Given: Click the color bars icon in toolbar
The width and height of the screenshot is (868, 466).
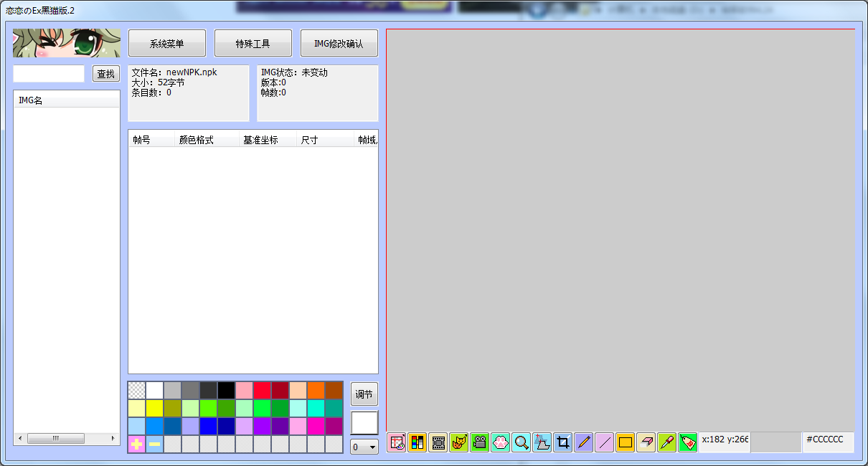Looking at the screenshot, I should (418, 442).
